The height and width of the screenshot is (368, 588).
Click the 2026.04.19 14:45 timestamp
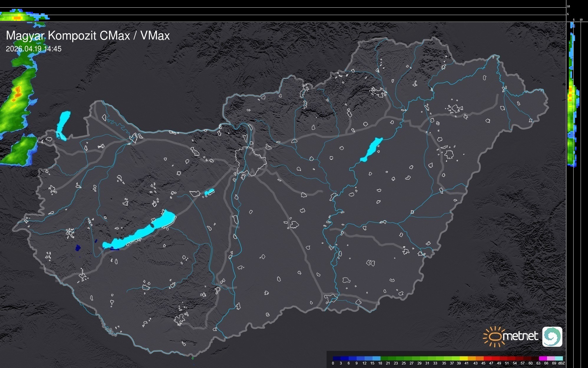(34, 49)
